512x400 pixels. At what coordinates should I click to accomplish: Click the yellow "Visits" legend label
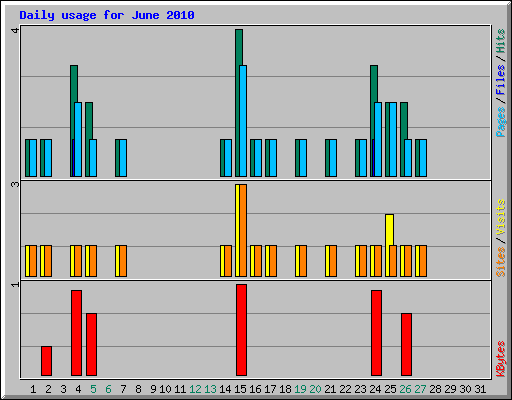pyautogui.click(x=500, y=217)
